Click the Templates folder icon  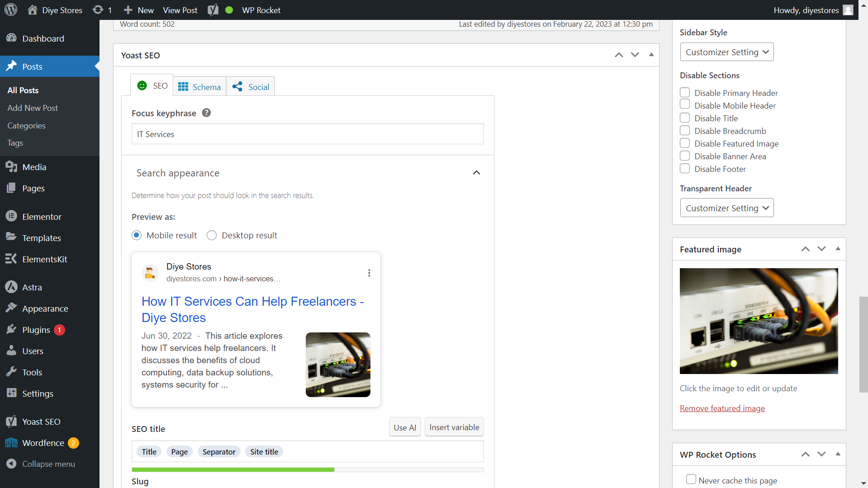(11, 237)
